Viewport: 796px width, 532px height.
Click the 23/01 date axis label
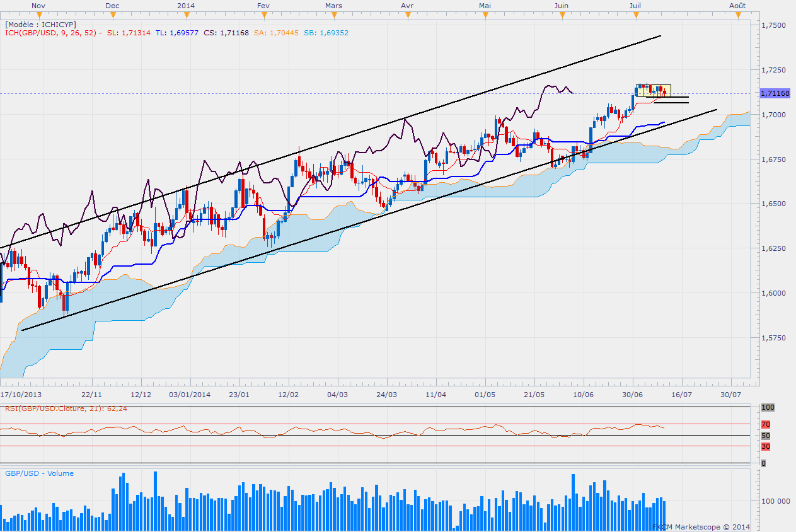[x=239, y=395]
